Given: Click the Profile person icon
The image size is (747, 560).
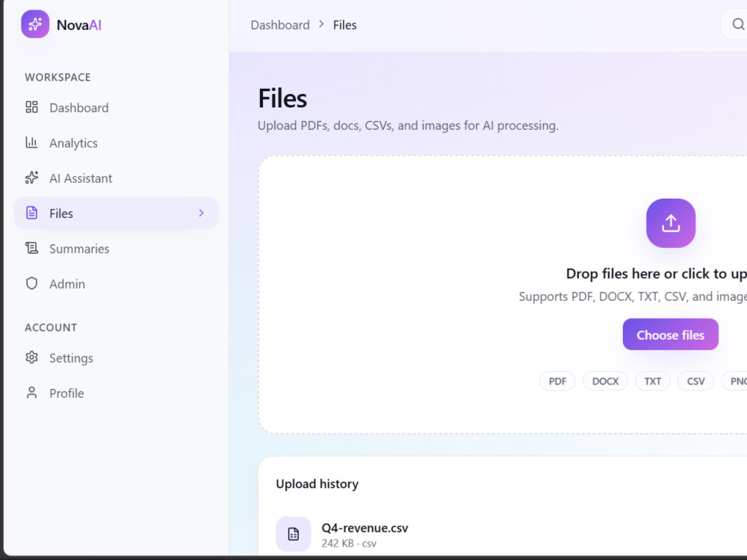Looking at the screenshot, I should click(31, 393).
